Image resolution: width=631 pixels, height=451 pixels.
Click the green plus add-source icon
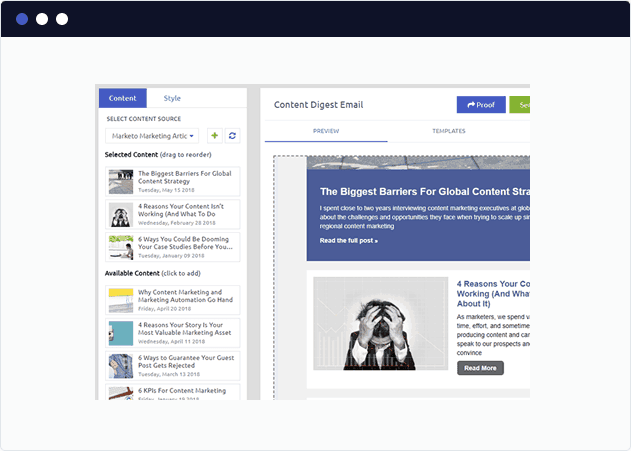pyautogui.click(x=214, y=136)
